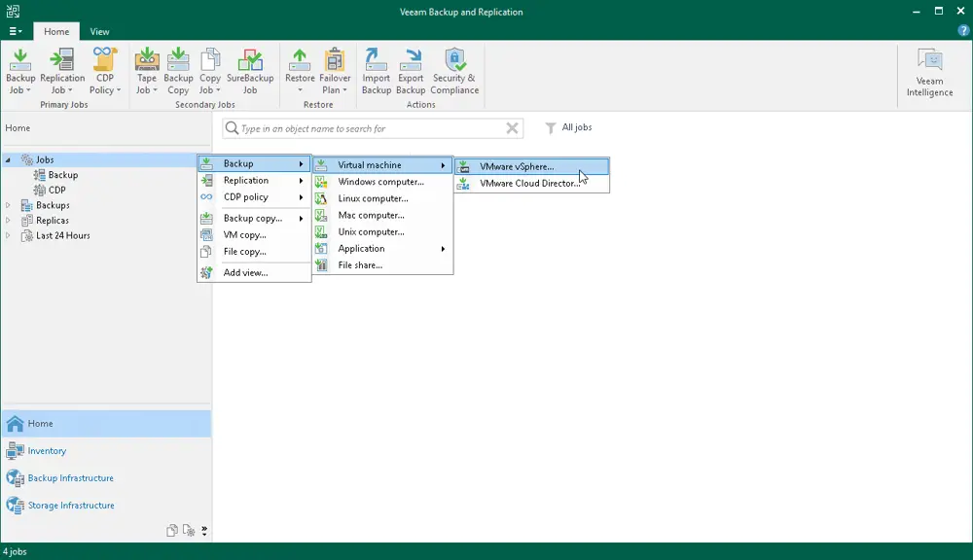
Task: Open the Replication Job tool
Action: 62,70
